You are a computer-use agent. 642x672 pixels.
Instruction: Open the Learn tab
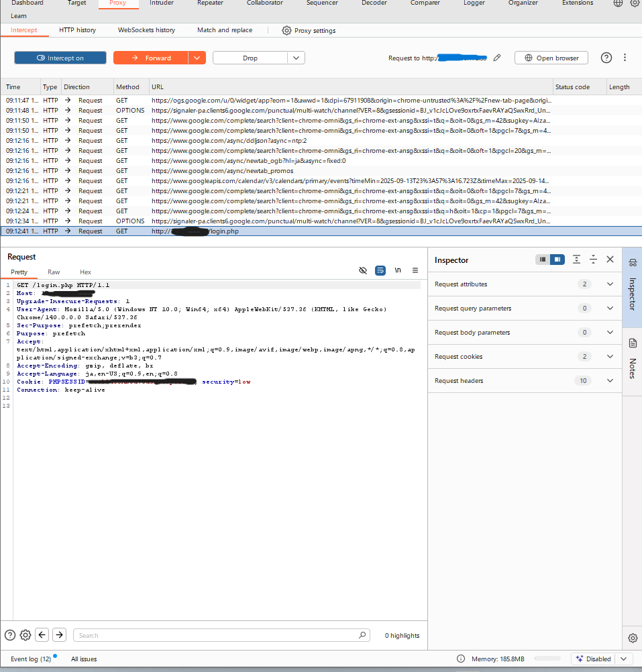18,16
